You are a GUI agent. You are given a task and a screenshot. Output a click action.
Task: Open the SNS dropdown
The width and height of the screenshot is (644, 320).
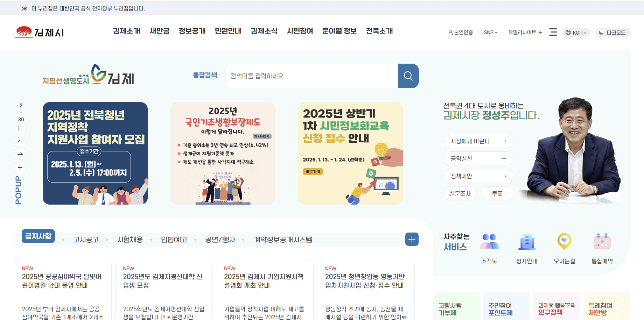tap(490, 32)
